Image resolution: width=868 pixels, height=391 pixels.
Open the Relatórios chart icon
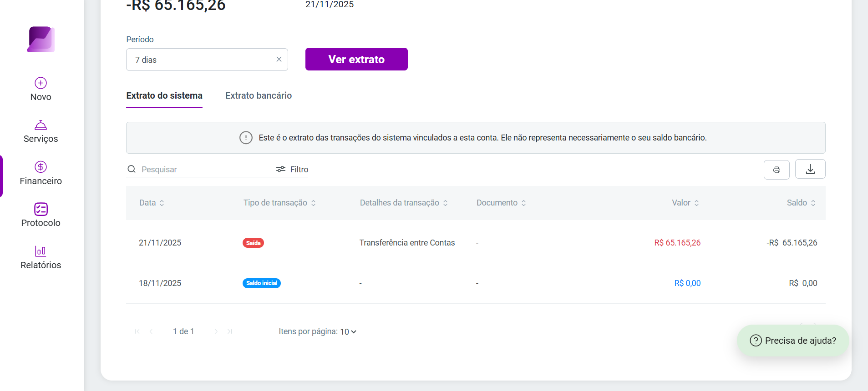coord(41,251)
